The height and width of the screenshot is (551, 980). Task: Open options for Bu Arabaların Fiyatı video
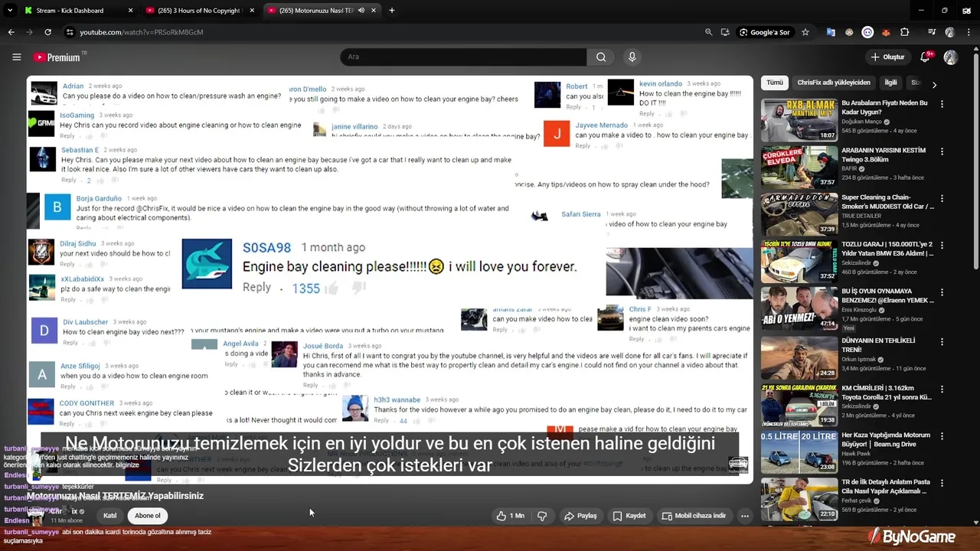coord(942,103)
